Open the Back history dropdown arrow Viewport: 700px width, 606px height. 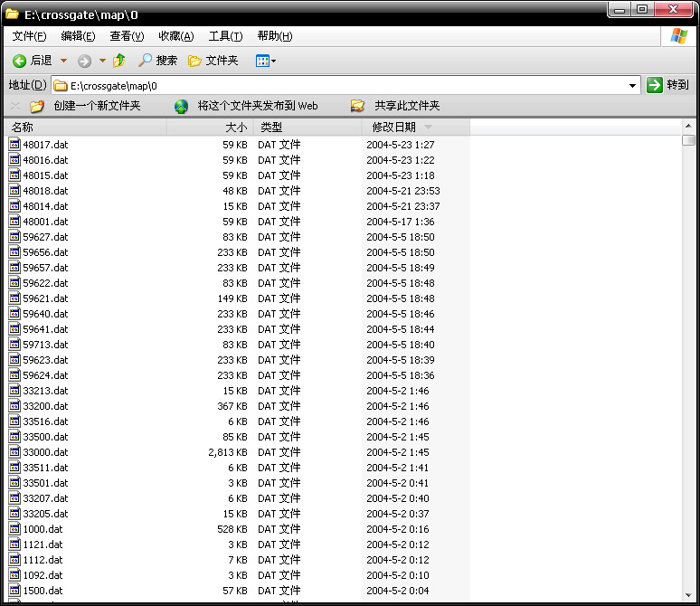point(63,61)
